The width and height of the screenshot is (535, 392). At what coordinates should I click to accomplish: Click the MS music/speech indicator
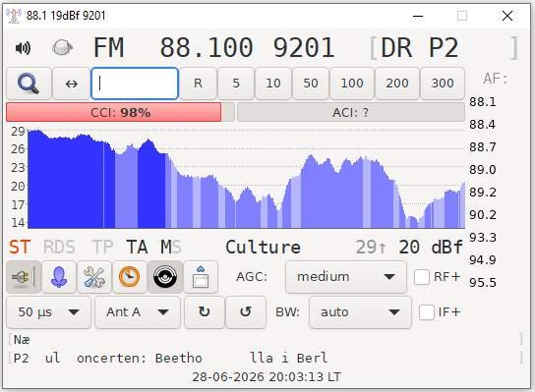171,248
